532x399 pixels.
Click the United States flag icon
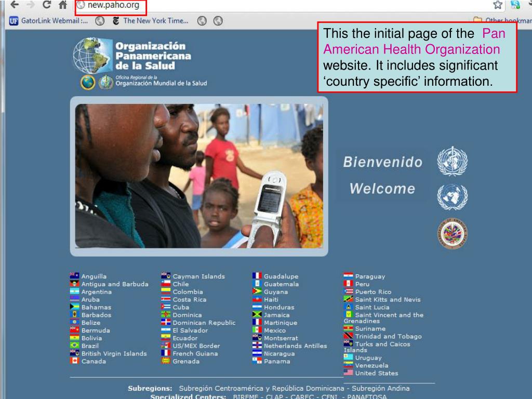[348, 372]
